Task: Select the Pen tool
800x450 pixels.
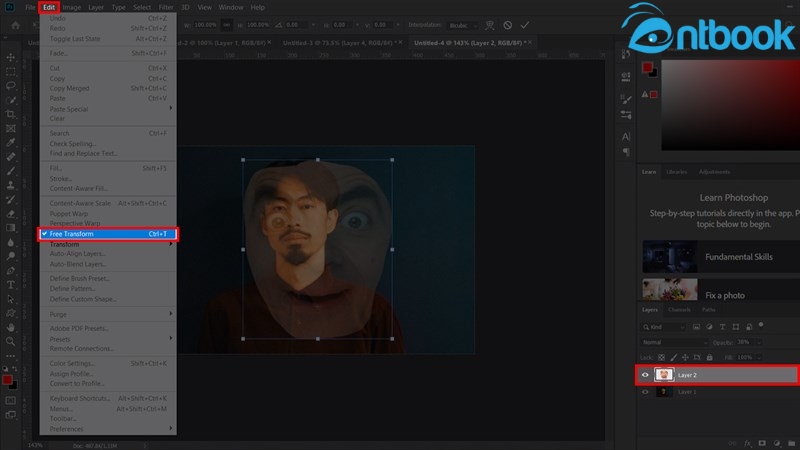Action: (x=11, y=270)
